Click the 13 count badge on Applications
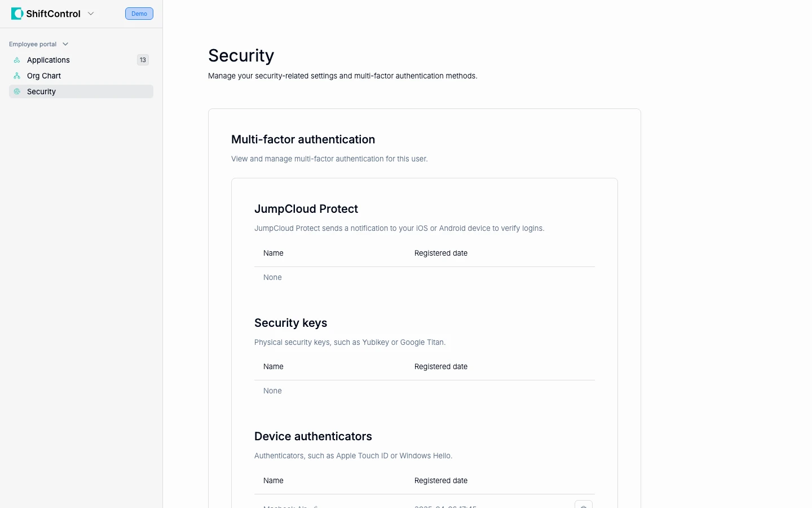Image resolution: width=812 pixels, height=508 pixels. 143,60
